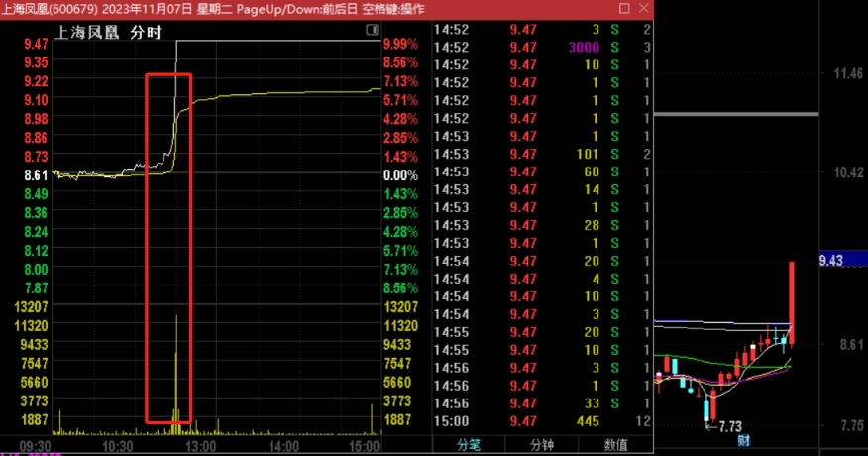Click the 8.00 green price axis label

(x=36, y=270)
